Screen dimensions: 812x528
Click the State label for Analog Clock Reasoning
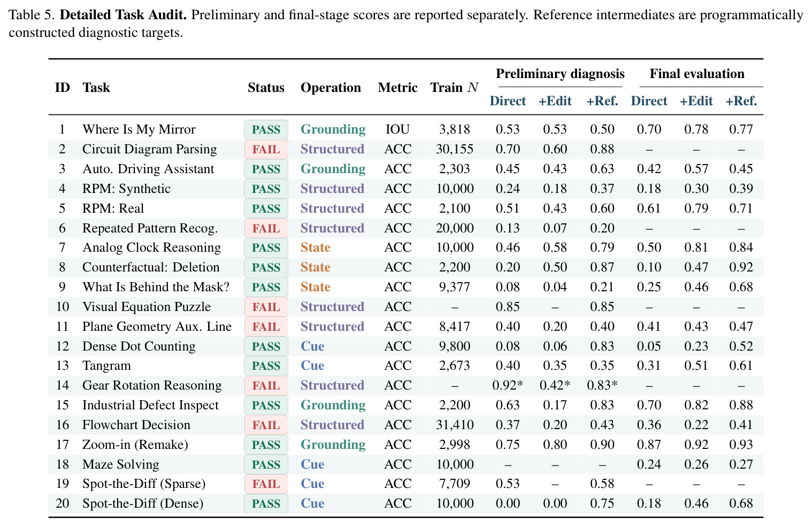pyautogui.click(x=315, y=247)
